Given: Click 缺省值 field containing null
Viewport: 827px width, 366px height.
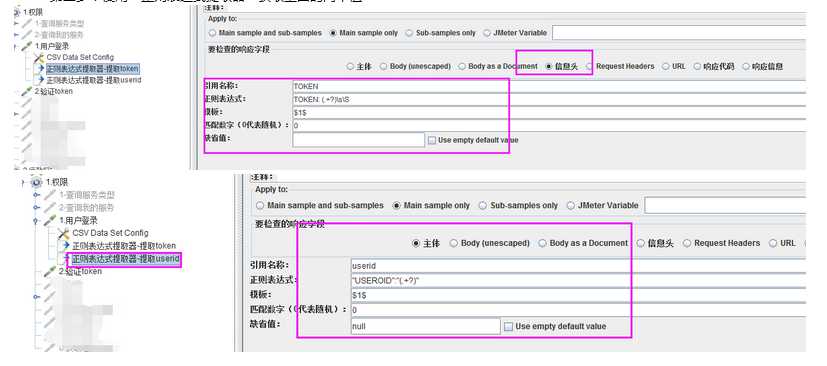Looking at the screenshot, I should coord(426,326).
